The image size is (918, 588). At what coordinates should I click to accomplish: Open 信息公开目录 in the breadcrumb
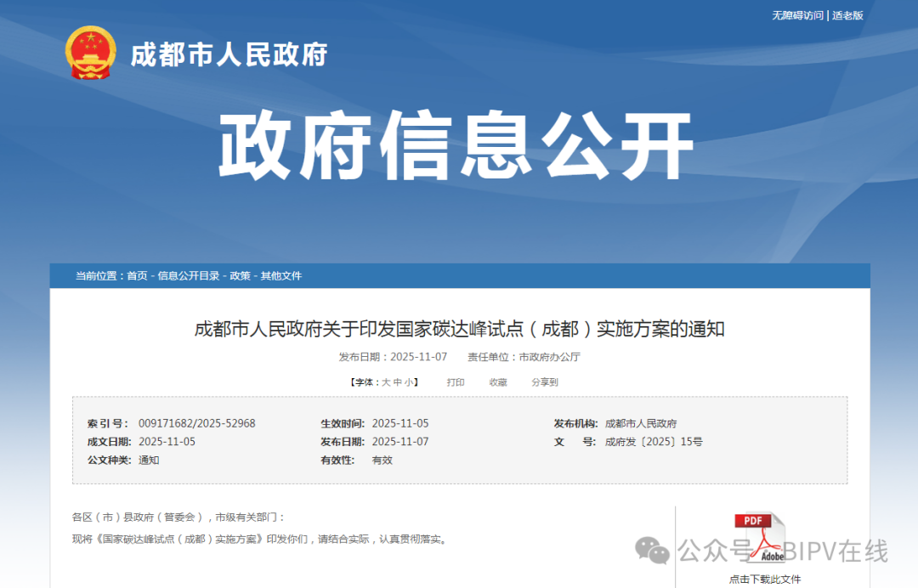click(x=188, y=276)
